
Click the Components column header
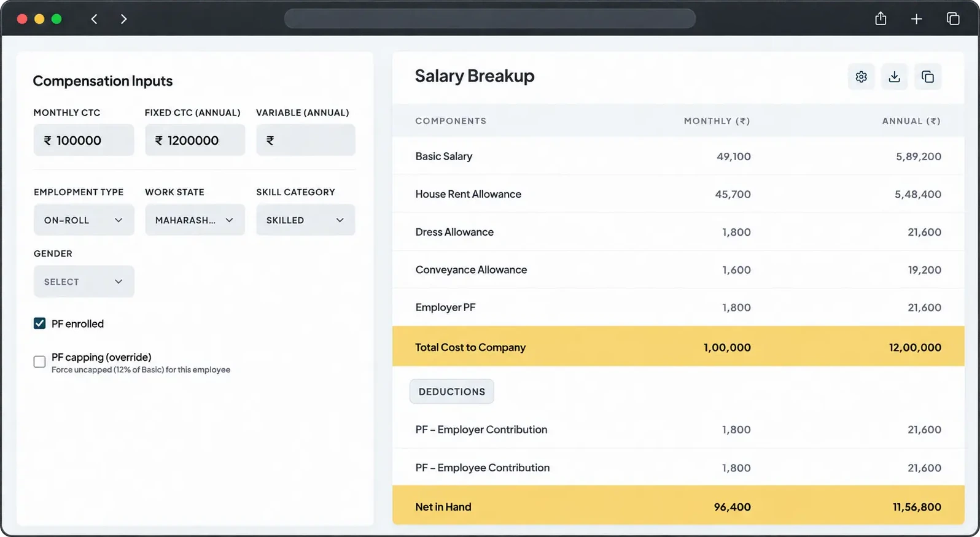click(x=451, y=121)
